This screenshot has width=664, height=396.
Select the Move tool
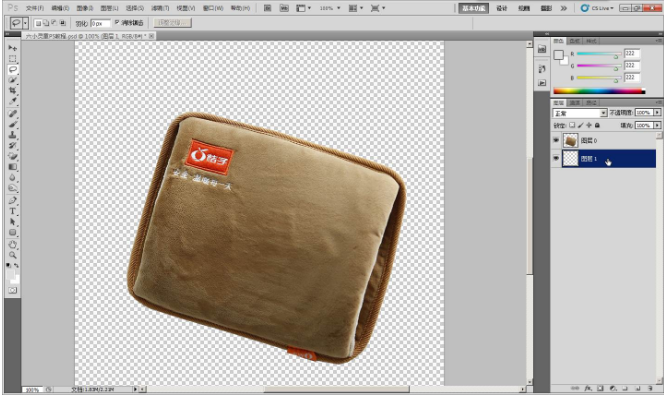tap(13, 48)
